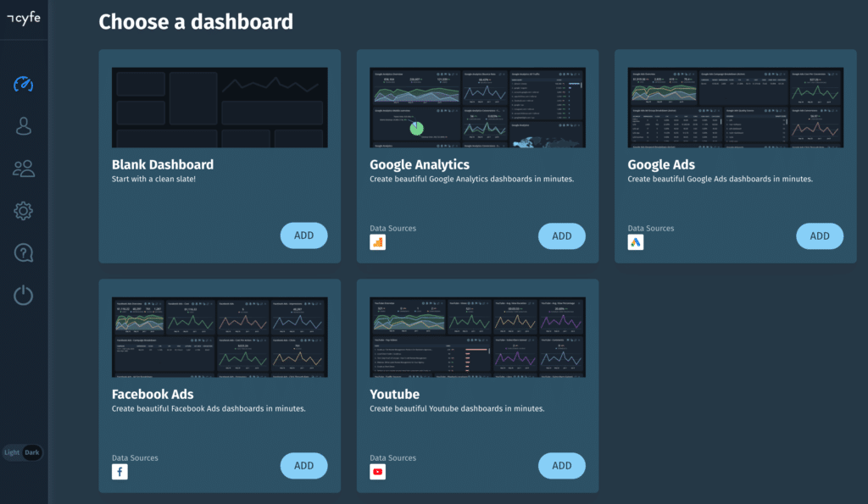Open the Google Ads preview thumbnail
The width and height of the screenshot is (868, 504).
(736, 108)
